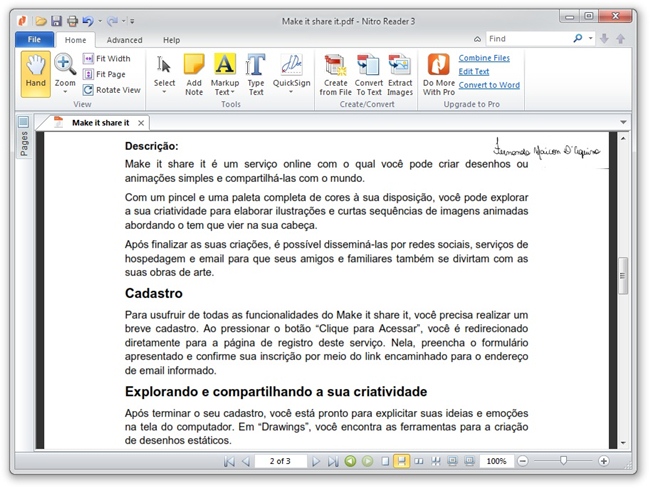
Task: Close the Make it share it tab
Action: click(141, 123)
